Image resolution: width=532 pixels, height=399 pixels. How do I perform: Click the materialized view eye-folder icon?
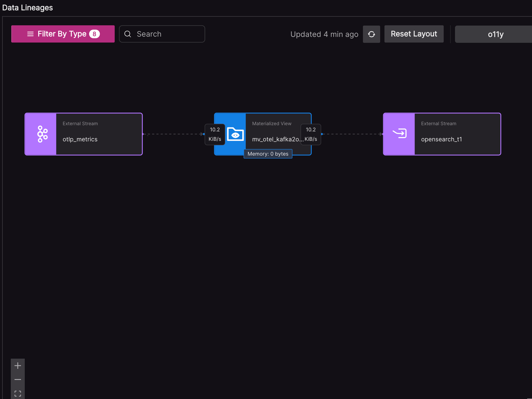coord(235,134)
